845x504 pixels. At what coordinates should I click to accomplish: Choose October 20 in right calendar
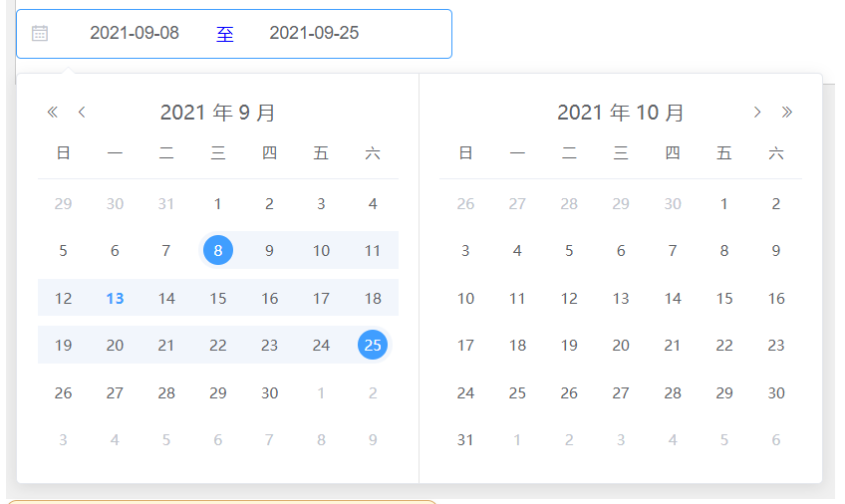tap(621, 346)
